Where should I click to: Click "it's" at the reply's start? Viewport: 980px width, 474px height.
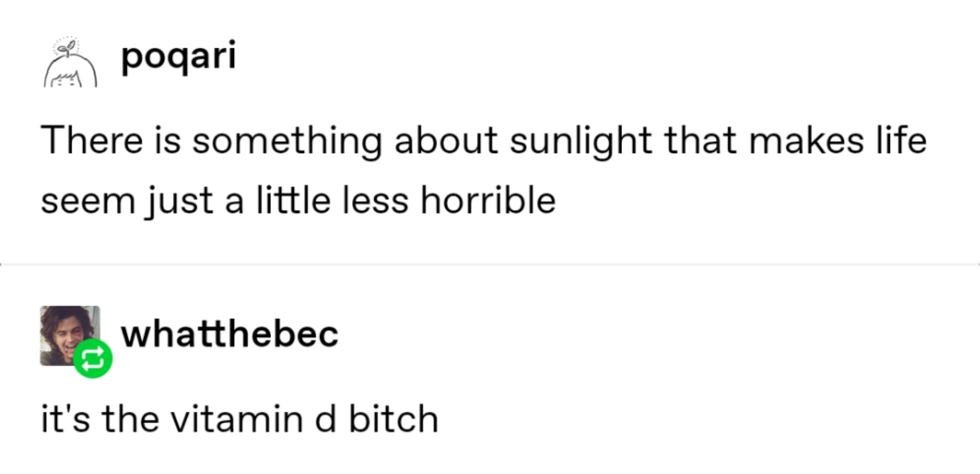point(65,419)
